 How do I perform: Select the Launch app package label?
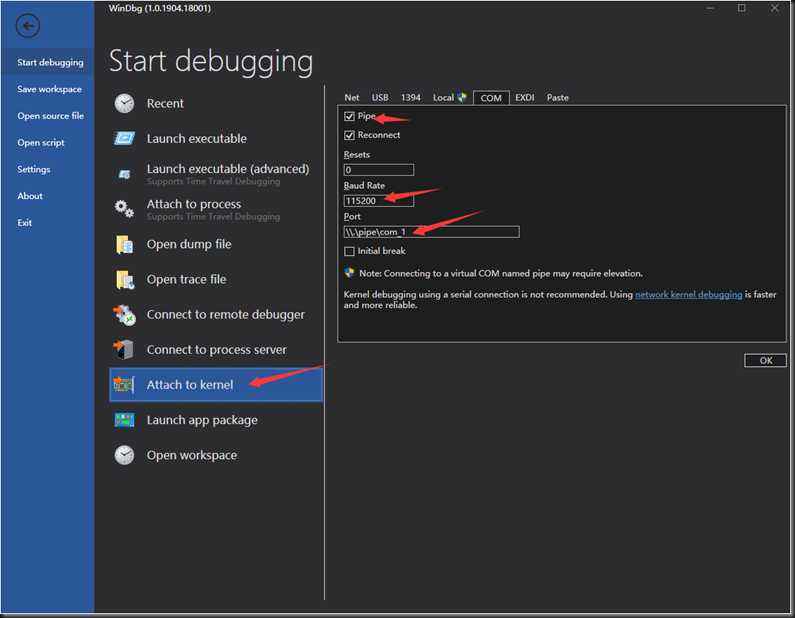click(202, 420)
